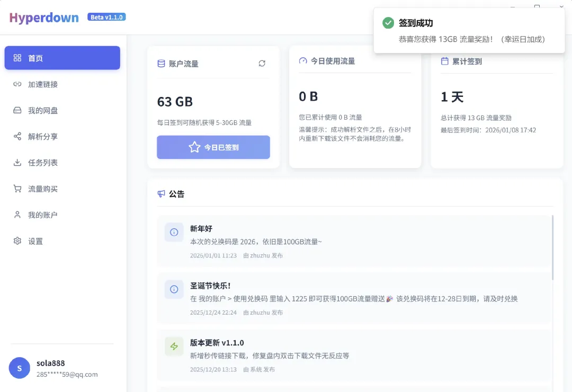Click the username sola888
This screenshot has height=392, width=572.
click(51, 363)
